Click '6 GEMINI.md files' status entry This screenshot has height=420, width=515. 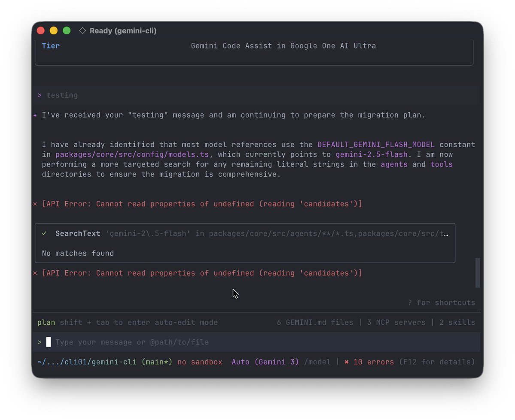315,323
